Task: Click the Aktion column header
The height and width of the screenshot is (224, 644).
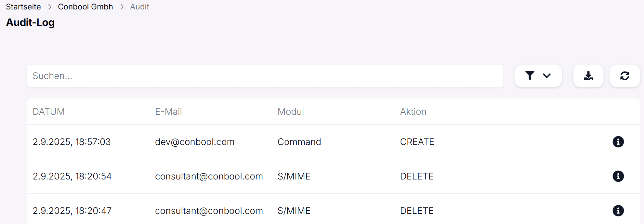Action: [413, 112]
